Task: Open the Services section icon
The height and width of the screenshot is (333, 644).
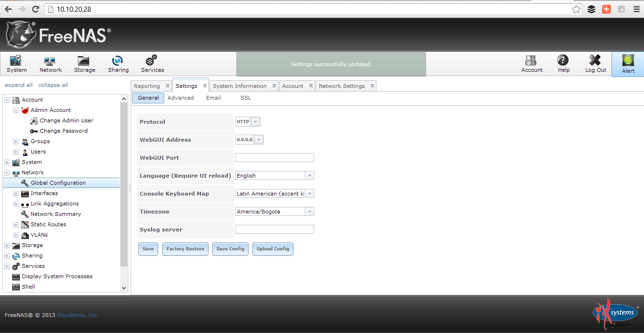Action: coord(152,64)
